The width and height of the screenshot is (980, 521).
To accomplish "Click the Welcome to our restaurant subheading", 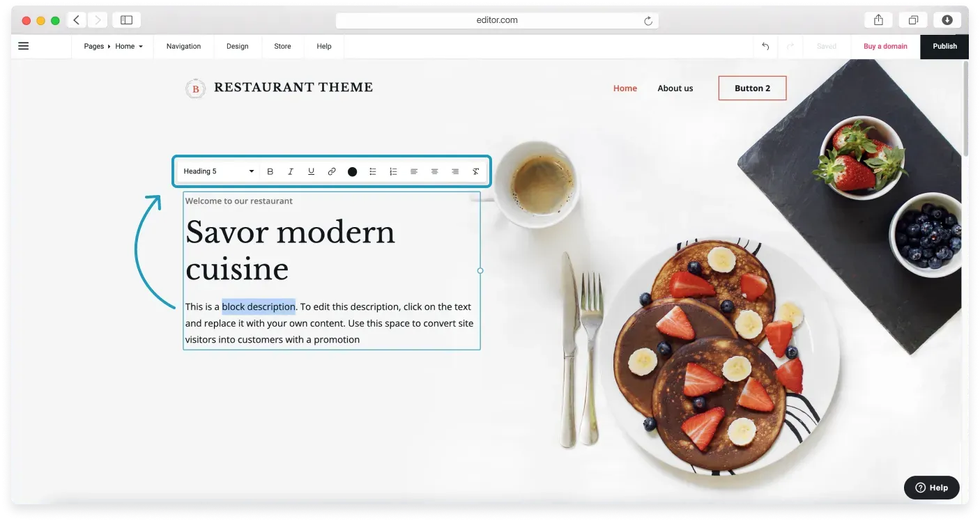I will click(239, 201).
